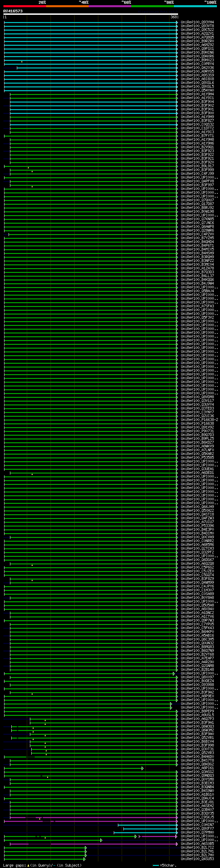This screenshot has width=220, height=868.
Task: Select hit label UniRef100_A6S0B5
Action: point(197,844)
